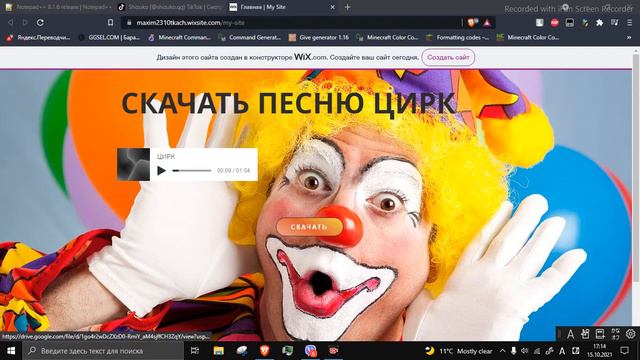Open Task View on the taskbar

195,351
